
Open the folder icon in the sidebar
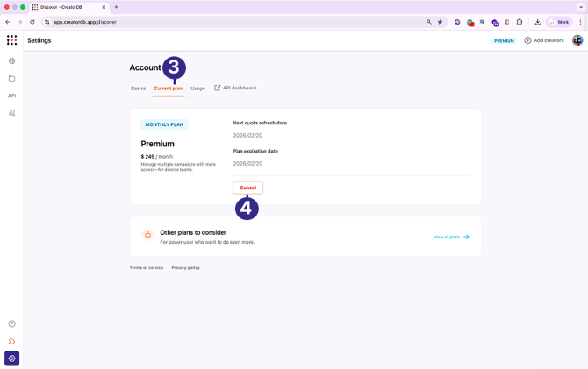pyautogui.click(x=12, y=79)
